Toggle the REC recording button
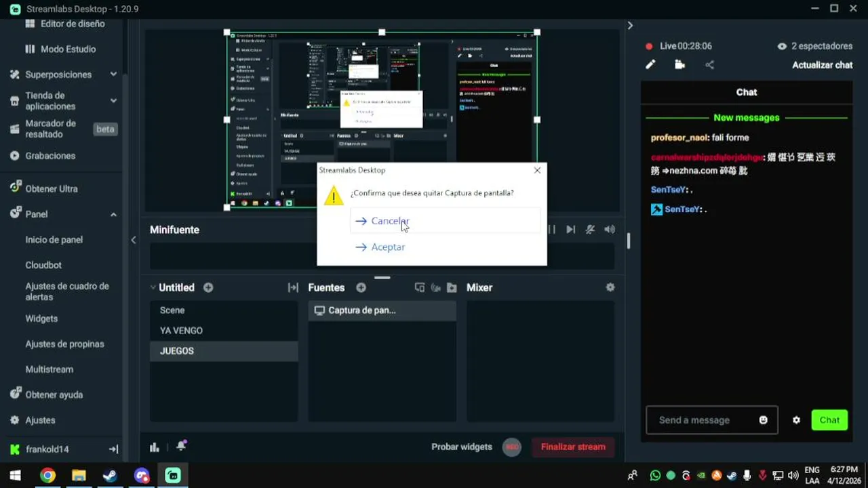 (x=511, y=447)
